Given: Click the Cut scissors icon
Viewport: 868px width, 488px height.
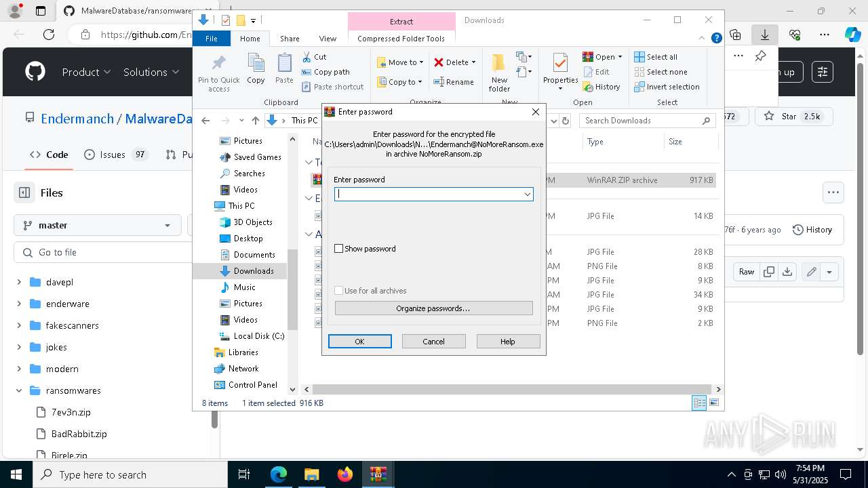Looking at the screenshot, I should (307, 57).
